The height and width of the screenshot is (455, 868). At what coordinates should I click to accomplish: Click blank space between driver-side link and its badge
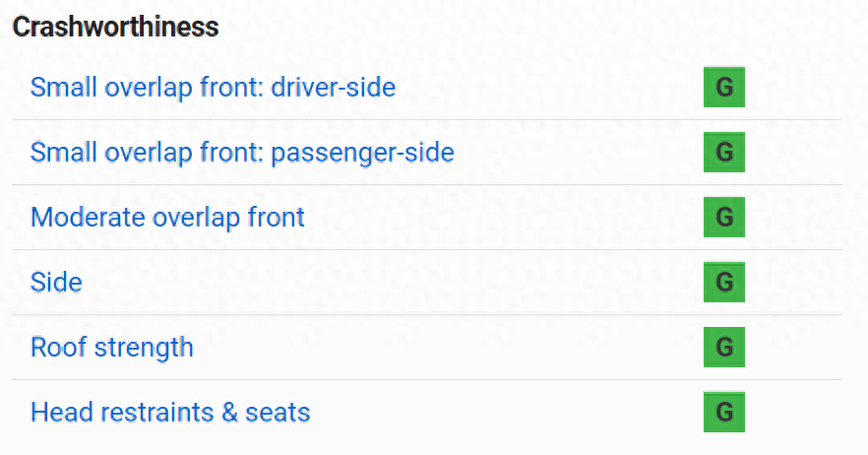[x=551, y=88]
